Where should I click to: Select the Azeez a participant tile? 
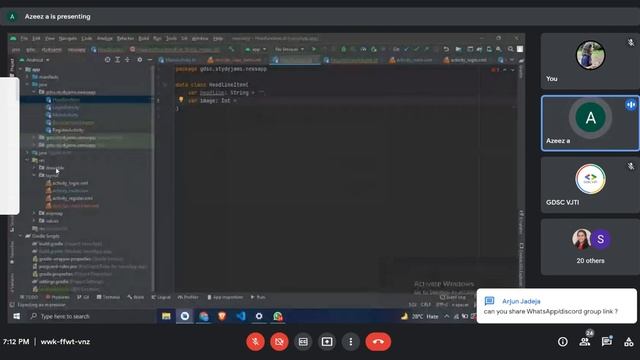click(590, 123)
